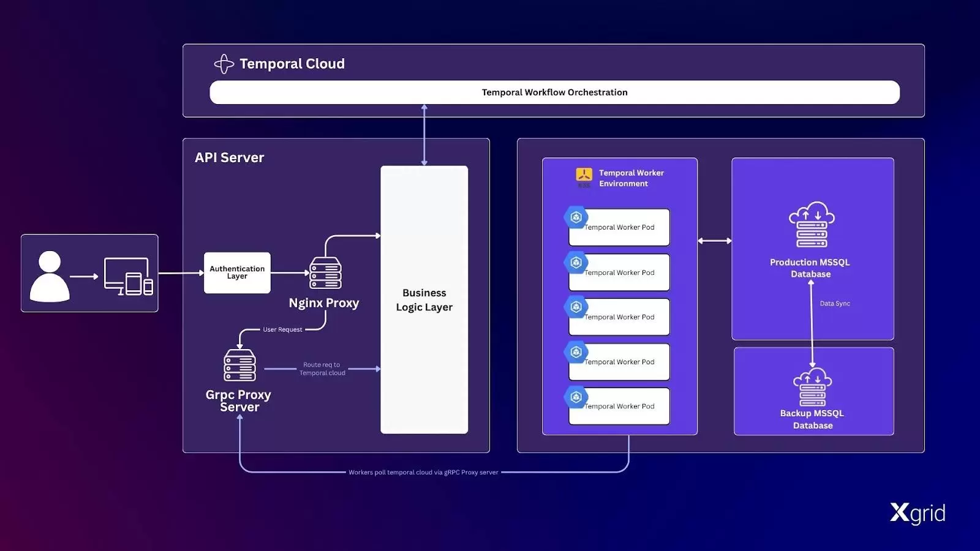Click the "Data Sync" label
This screenshot has width=980, height=551.
(835, 304)
